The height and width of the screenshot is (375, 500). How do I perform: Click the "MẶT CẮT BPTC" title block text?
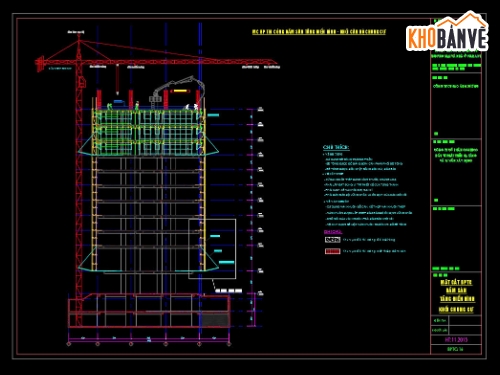click(456, 282)
